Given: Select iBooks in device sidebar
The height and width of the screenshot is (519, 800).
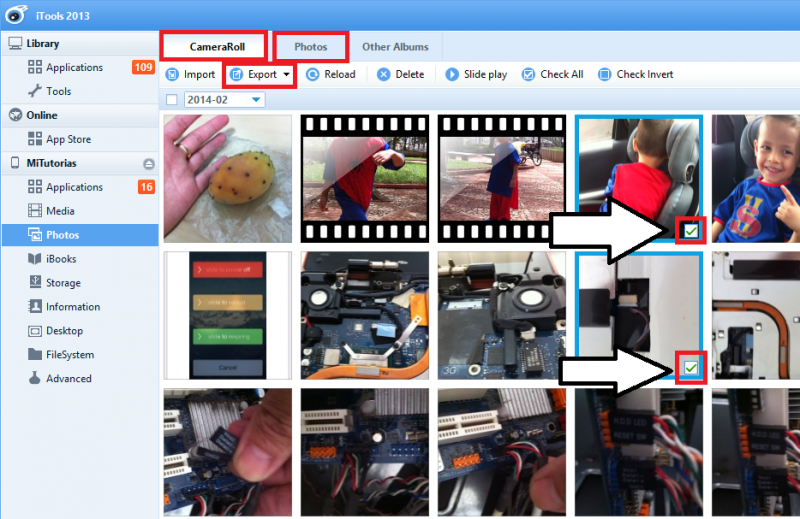Looking at the screenshot, I should pos(60,259).
